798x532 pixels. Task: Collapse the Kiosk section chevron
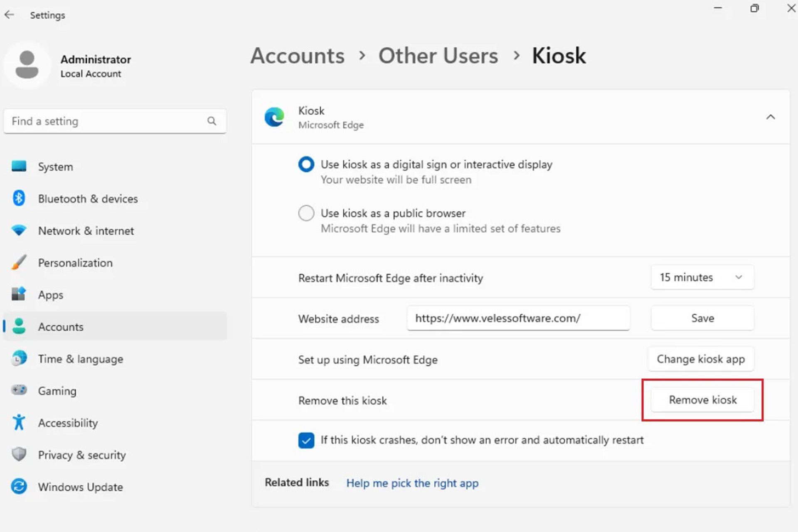(x=771, y=117)
